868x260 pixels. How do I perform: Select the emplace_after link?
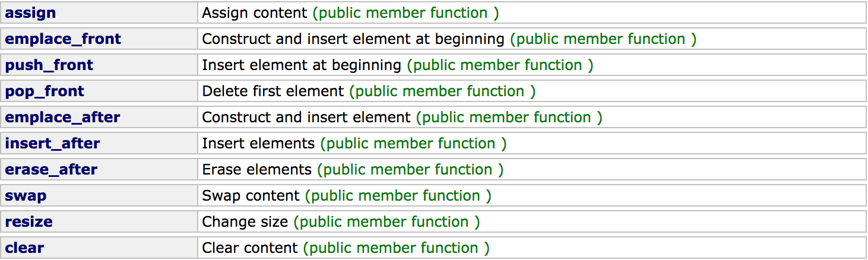tap(62, 118)
